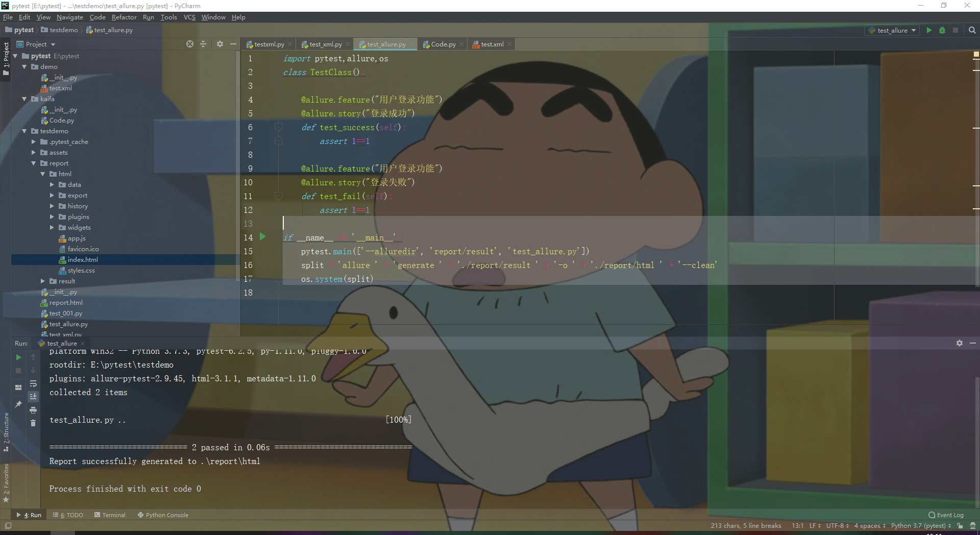
Task: Open test_allure run configuration dropdown
Action: [892, 31]
